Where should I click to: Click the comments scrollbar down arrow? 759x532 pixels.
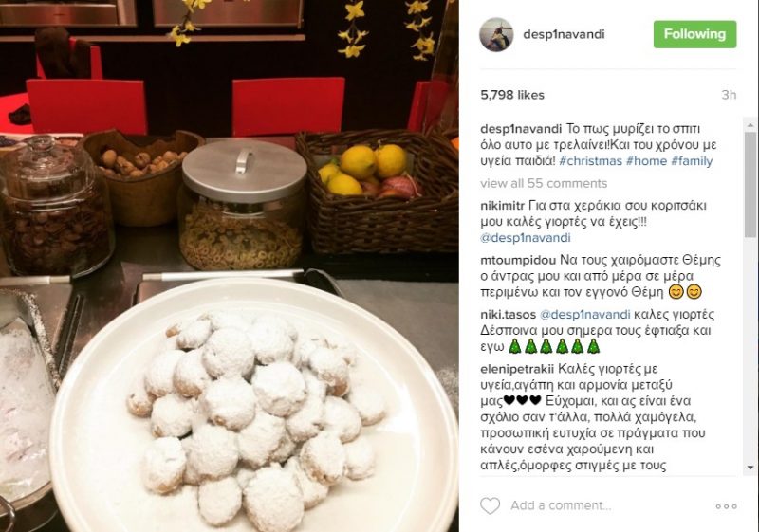(x=750, y=468)
